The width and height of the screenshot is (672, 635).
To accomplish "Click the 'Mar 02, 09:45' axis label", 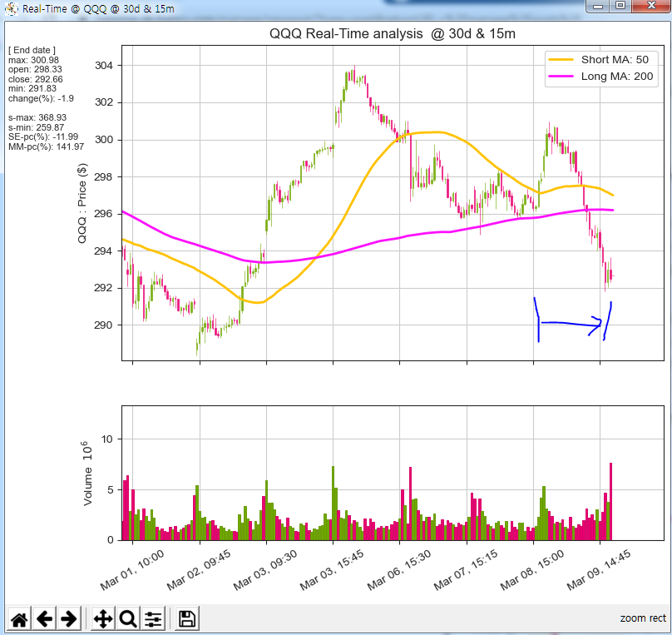I will click(x=199, y=570).
